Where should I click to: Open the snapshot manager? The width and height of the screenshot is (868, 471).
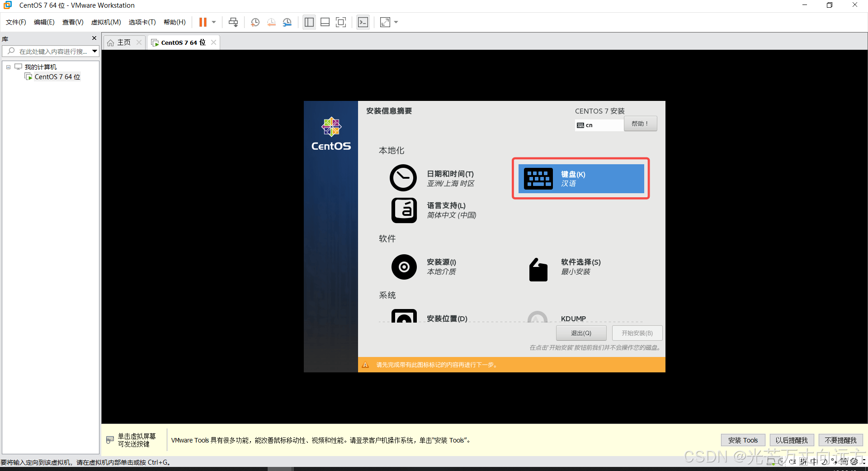point(287,22)
